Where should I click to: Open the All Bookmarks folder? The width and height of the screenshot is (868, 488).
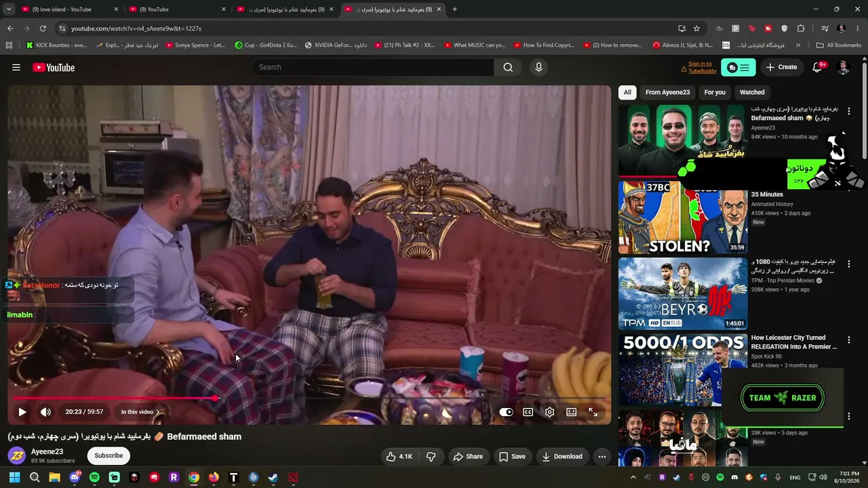pos(839,45)
